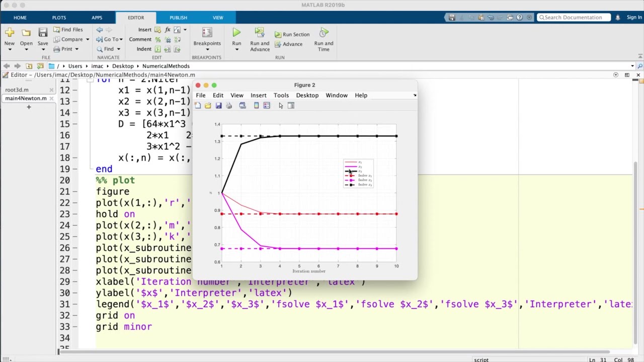The width and height of the screenshot is (644, 362).
Task: Open current folder path history dropdown
Action: pos(632,66)
